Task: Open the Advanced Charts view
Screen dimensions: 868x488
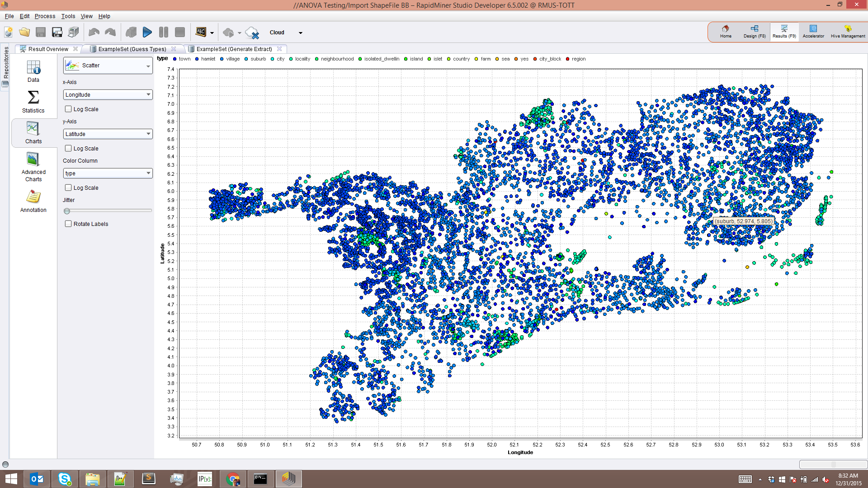Action: (x=33, y=167)
